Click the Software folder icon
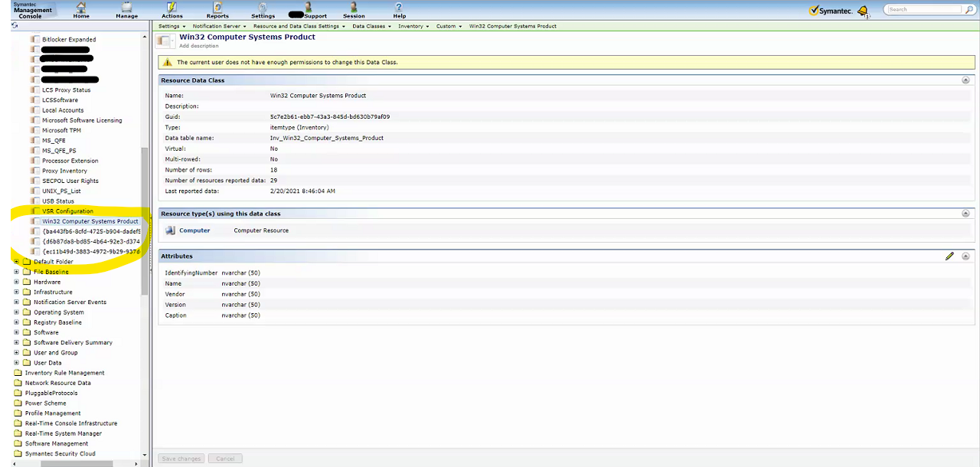This screenshot has height=467, width=980. pos(27,332)
